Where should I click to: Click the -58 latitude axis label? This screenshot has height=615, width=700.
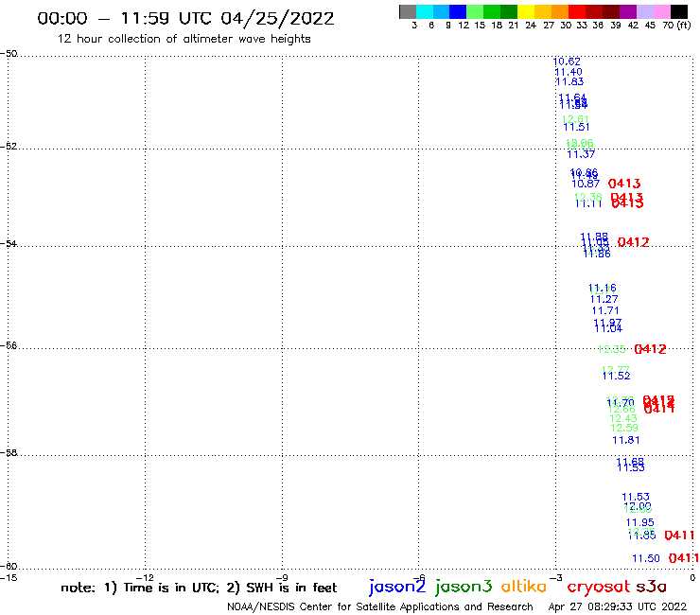[x=9, y=453]
